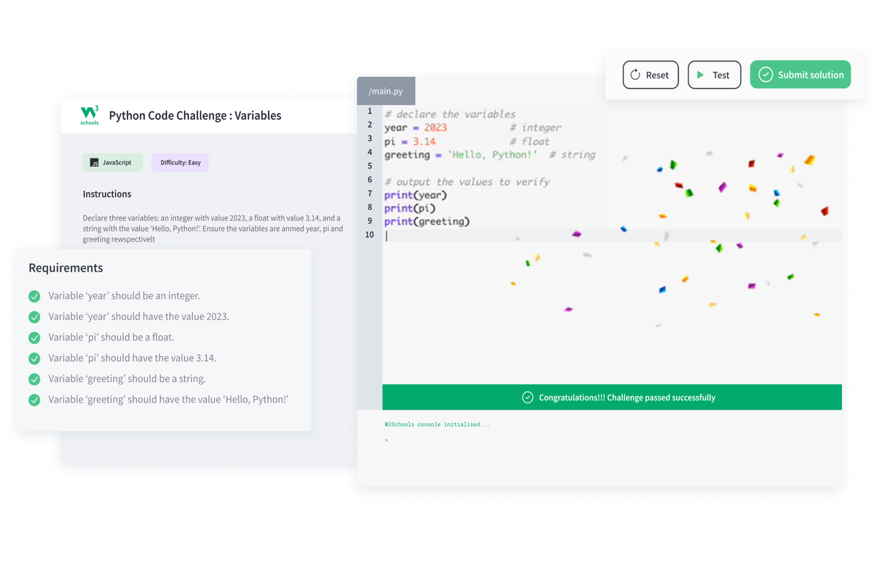This screenshot has height=588, width=880.
Task: Run the code with the Test button
Action: (714, 75)
